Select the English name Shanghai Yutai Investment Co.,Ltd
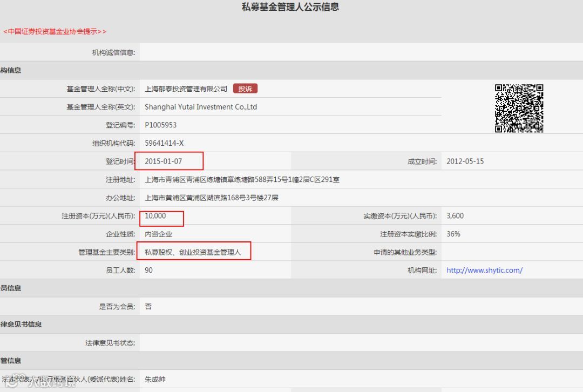The width and height of the screenshot is (583, 392). (201, 107)
